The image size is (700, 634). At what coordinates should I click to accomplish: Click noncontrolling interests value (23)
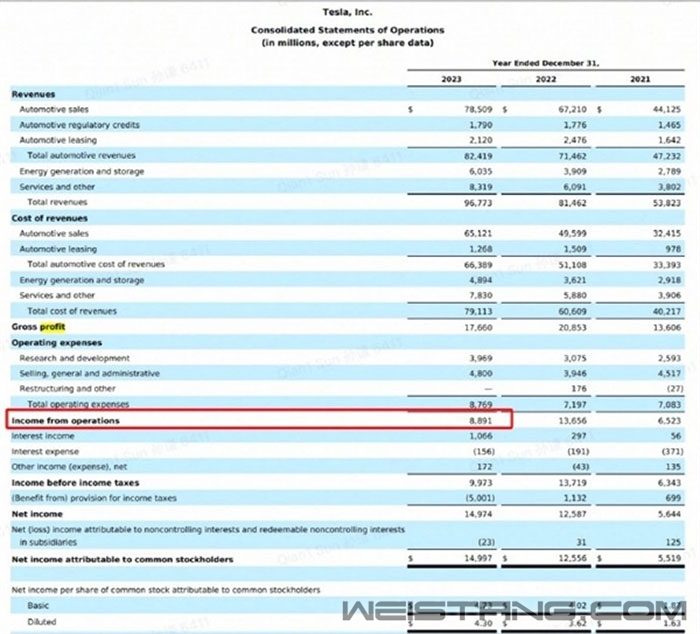point(486,542)
